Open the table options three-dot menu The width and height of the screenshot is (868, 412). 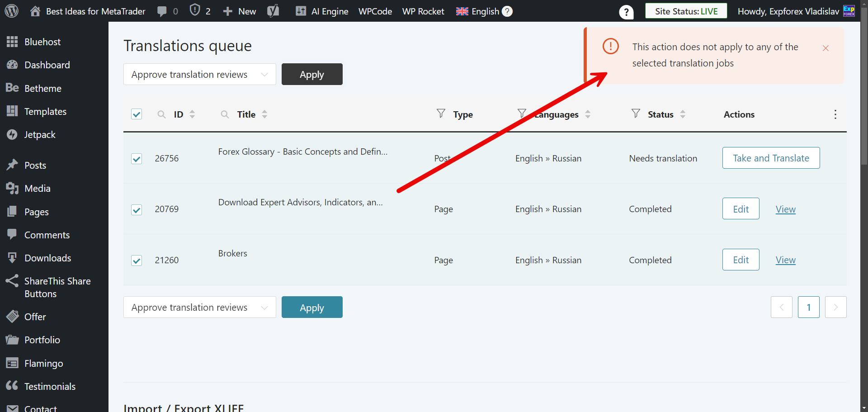[x=835, y=114]
